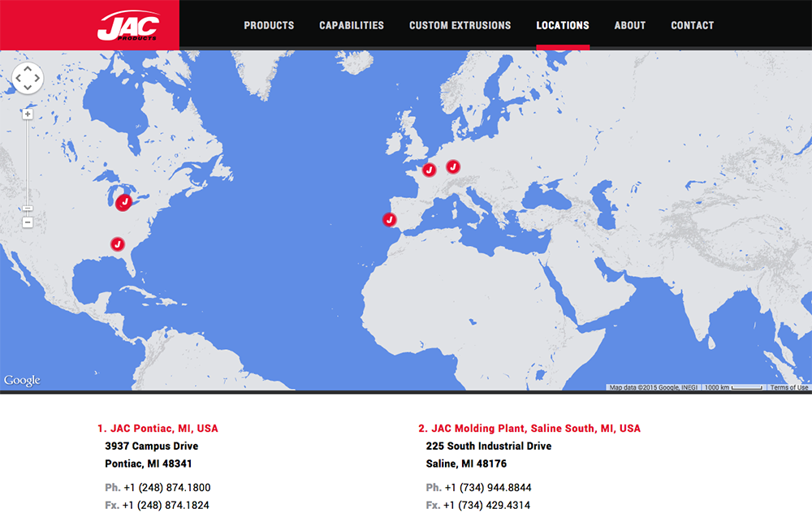Image resolution: width=812 pixels, height=526 pixels.
Task: Pan the map left with arrow control
Action: tap(19, 78)
